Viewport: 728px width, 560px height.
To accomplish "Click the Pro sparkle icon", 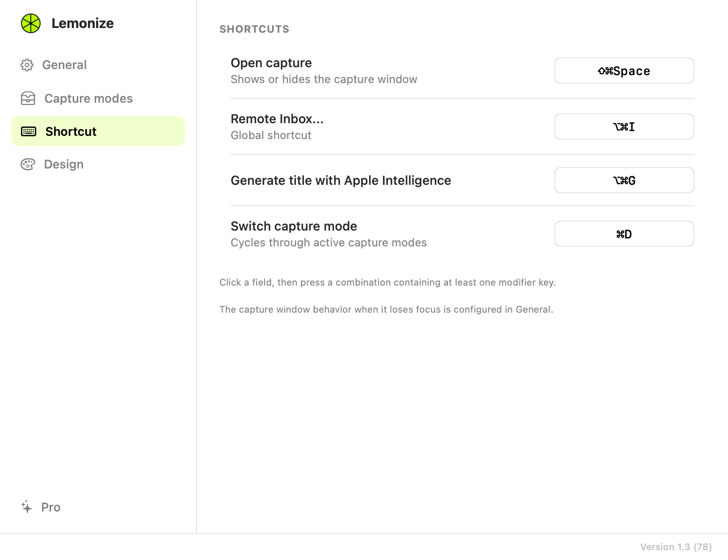I will tap(27, 507).
